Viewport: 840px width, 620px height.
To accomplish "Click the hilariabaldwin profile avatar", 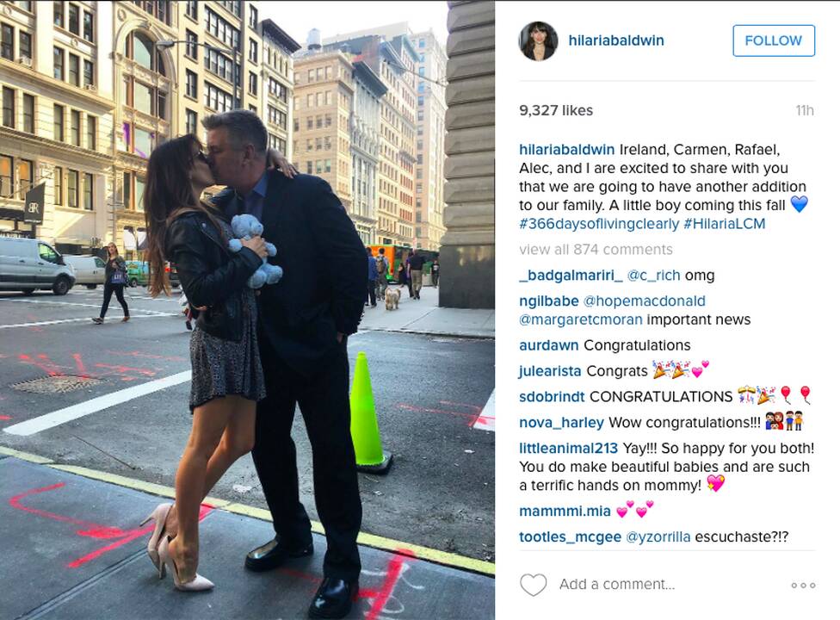I will coord(539,40).
